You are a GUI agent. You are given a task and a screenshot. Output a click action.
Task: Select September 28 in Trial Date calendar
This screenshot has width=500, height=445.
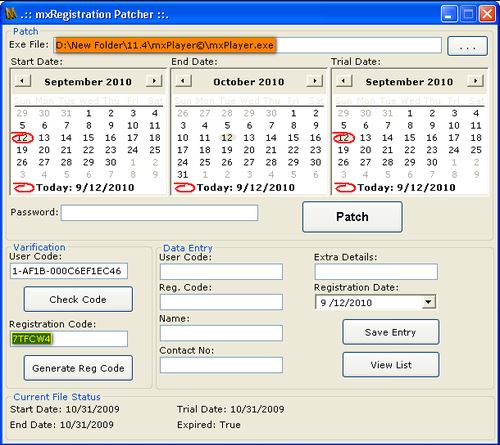pyautogui.click(x=387, y=162)
